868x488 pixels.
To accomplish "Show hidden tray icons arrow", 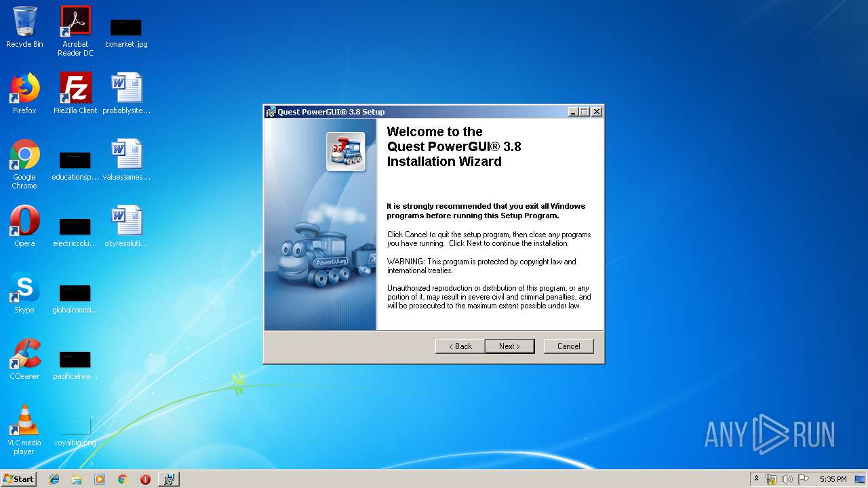I will (x=757, y=479).
